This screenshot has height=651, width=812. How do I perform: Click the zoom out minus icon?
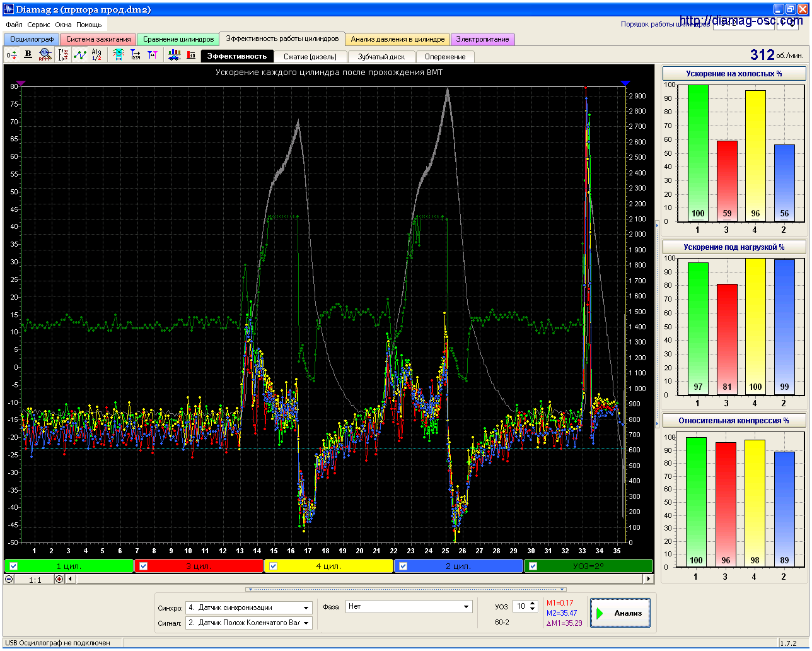click(9, 579)
